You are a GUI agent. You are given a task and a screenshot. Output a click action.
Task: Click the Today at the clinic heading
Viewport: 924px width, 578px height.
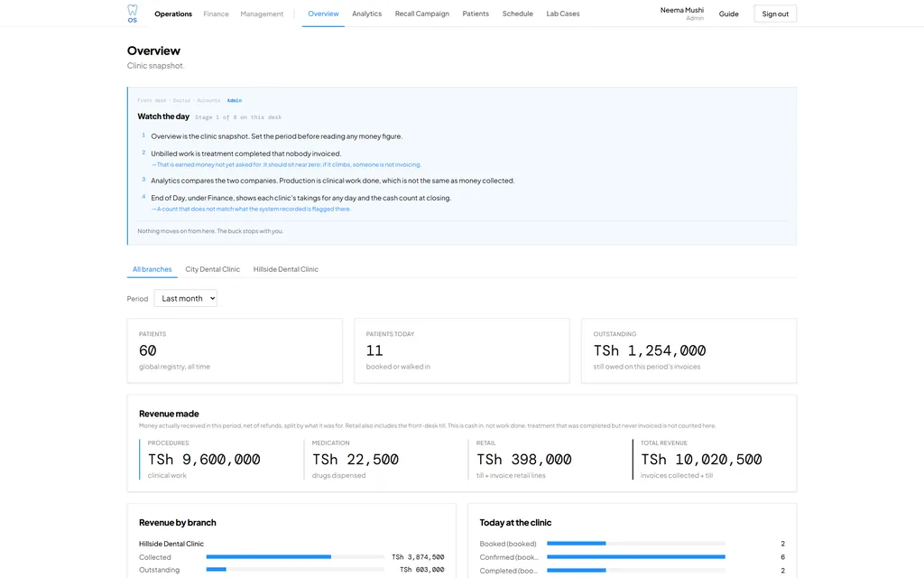[x=515, y=523]
